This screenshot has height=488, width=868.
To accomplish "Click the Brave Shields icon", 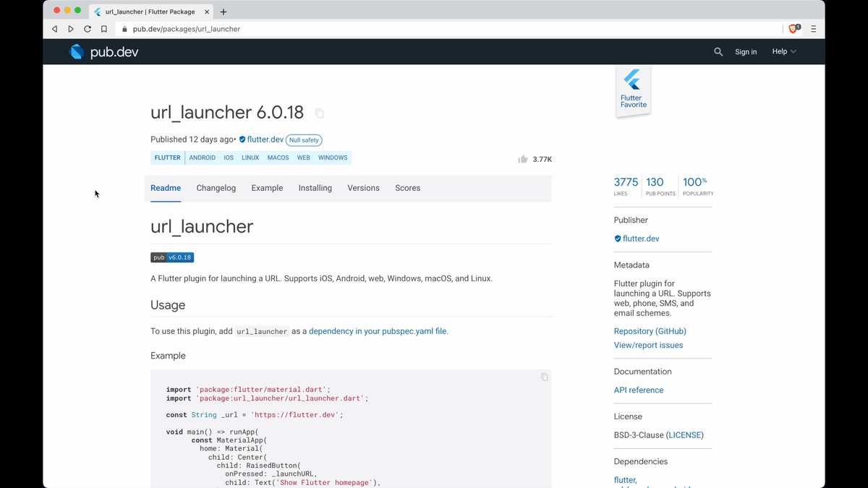I will click(794, 29).
